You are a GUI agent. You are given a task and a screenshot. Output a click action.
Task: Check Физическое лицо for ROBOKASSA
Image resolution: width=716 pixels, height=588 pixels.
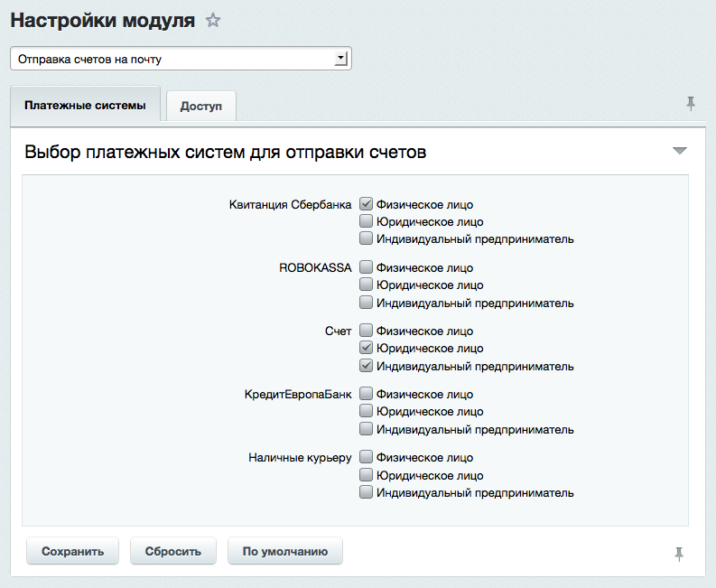(366, 267)
